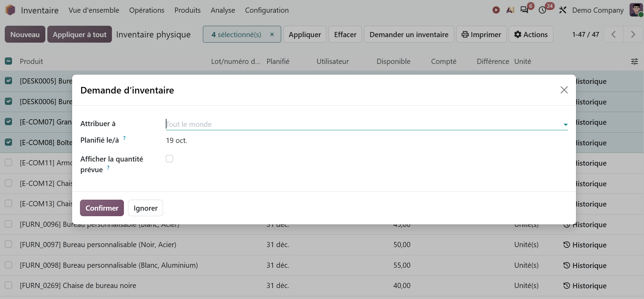
Task: Click the Nouveau button
Action: tap(25, 34)
